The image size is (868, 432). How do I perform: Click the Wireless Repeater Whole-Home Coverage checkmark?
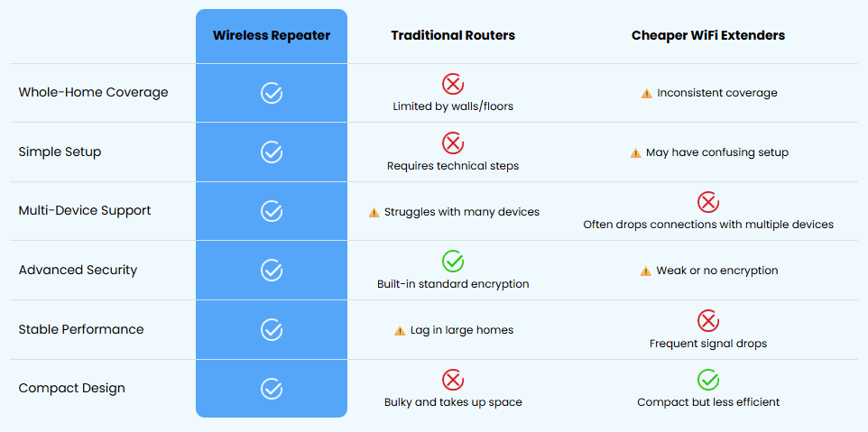click(x=272, y=93)
